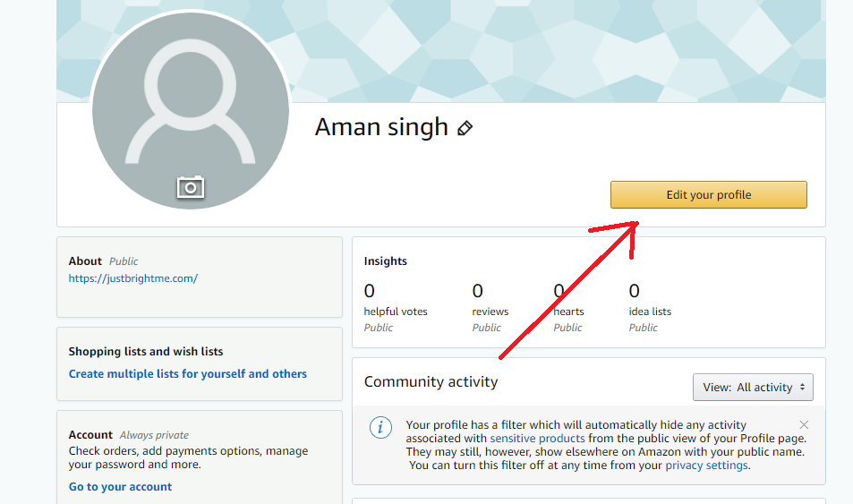
Task: Click the Edit your profile button
Action: coord(708,195)
